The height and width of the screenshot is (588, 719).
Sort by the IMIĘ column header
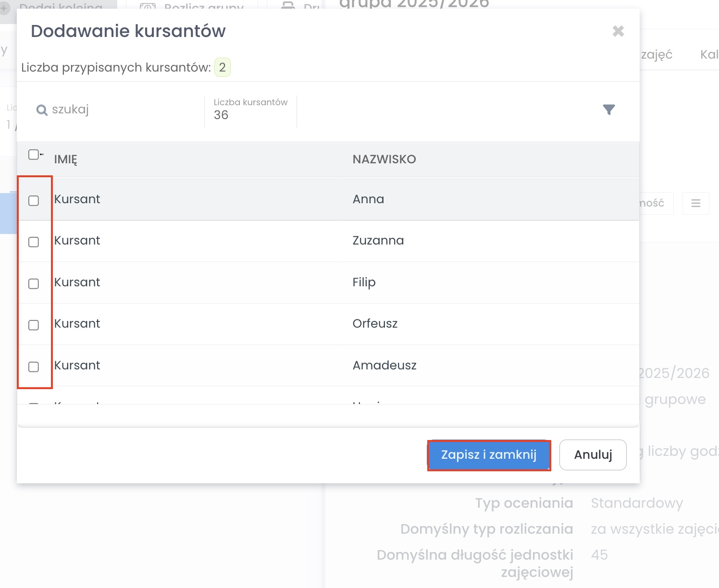(x=65, y=159)
